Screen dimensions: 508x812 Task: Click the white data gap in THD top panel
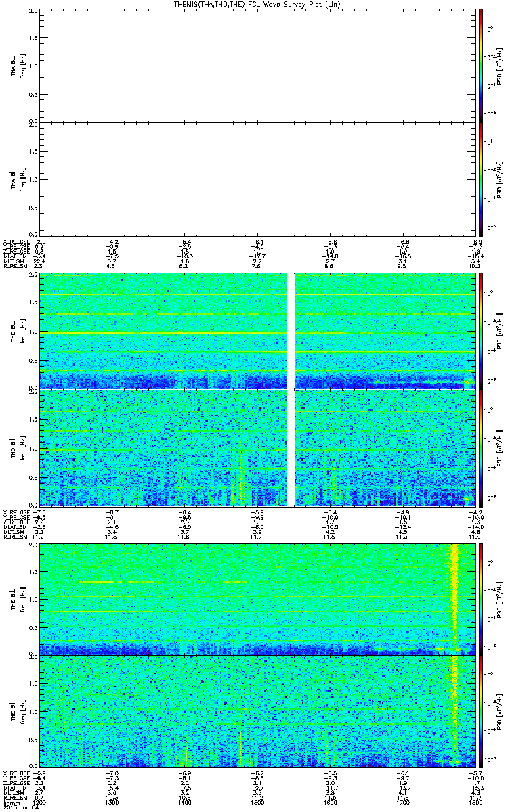pyautogui.click(x=292, y=331)
